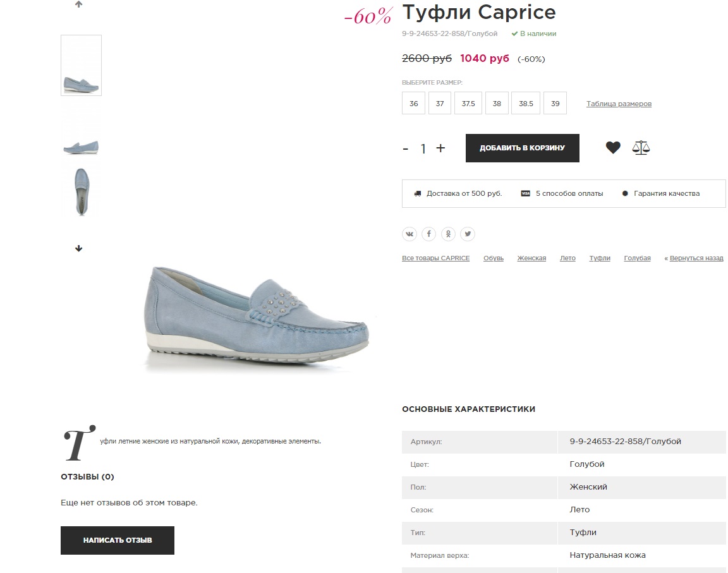Add product to favorites with heart icon
The height and width of the screenshot is (573, 728).
(x=613, y=148)
